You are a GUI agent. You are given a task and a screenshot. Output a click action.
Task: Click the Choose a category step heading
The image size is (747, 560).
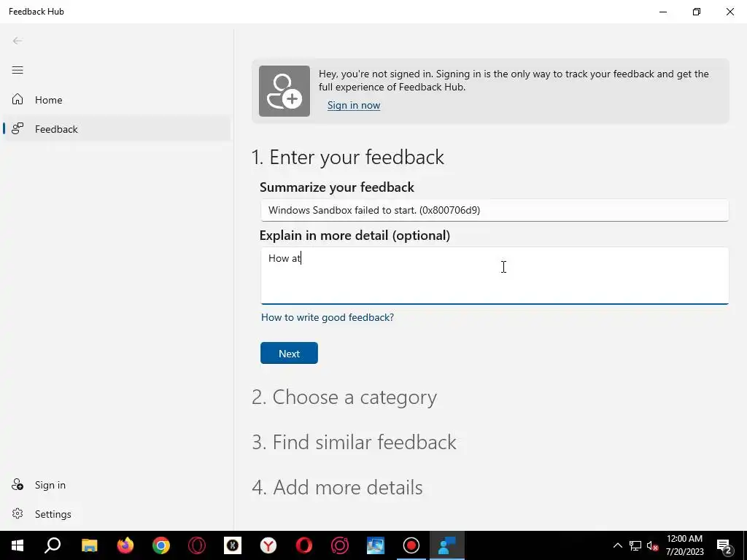pyautogui.click(x=344, y=397)
